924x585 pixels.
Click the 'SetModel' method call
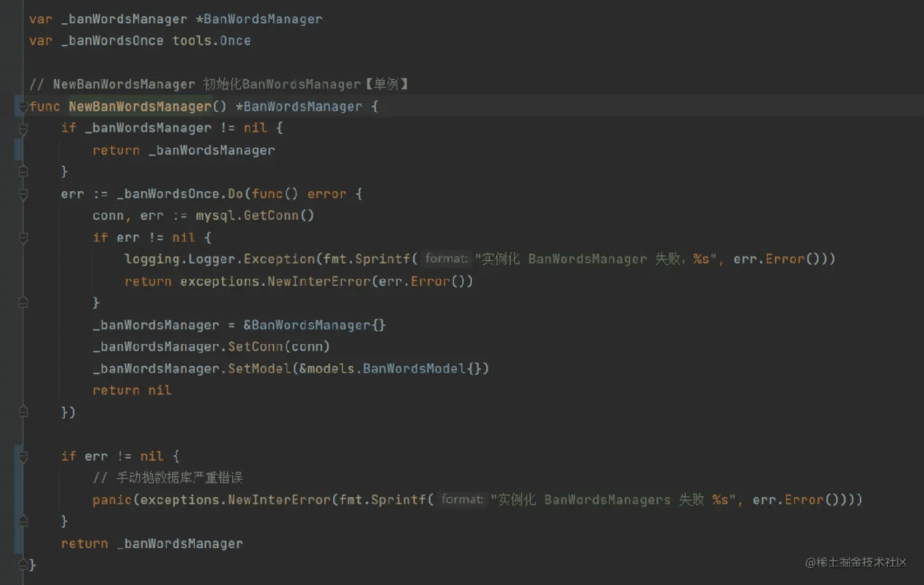(259, 369)
